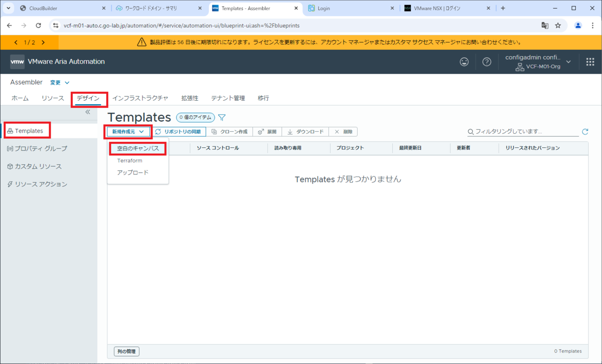The width and height of the screenshot is (602, 364).
Task: Choose Terraform from the menu
Action: click(x=130, y=160)
